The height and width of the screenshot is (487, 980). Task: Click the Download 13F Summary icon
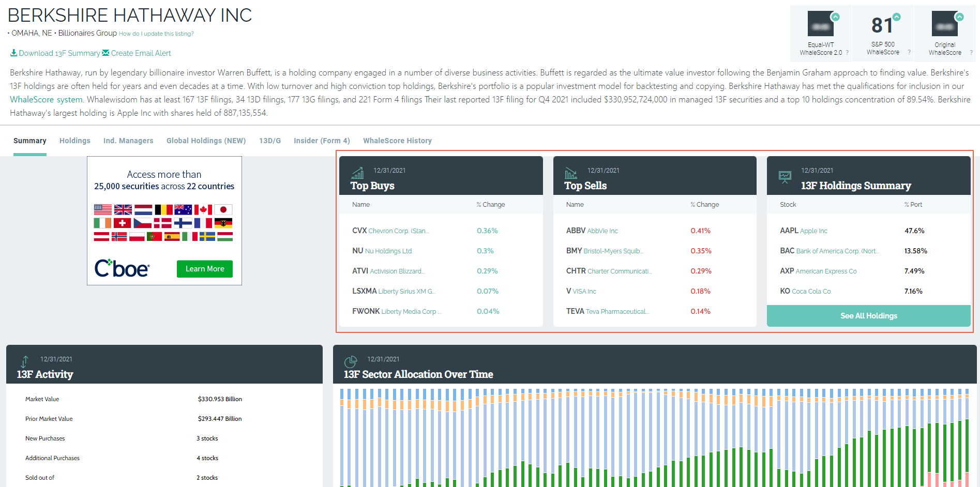[14, 53]
